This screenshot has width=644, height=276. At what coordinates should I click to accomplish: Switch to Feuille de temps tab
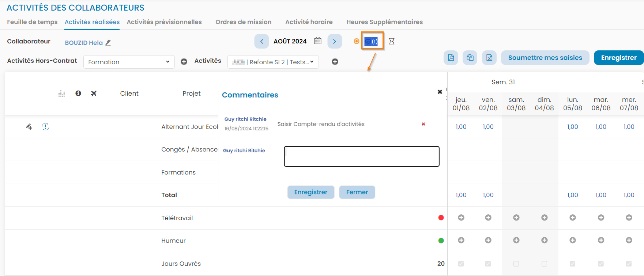point(32,22)
